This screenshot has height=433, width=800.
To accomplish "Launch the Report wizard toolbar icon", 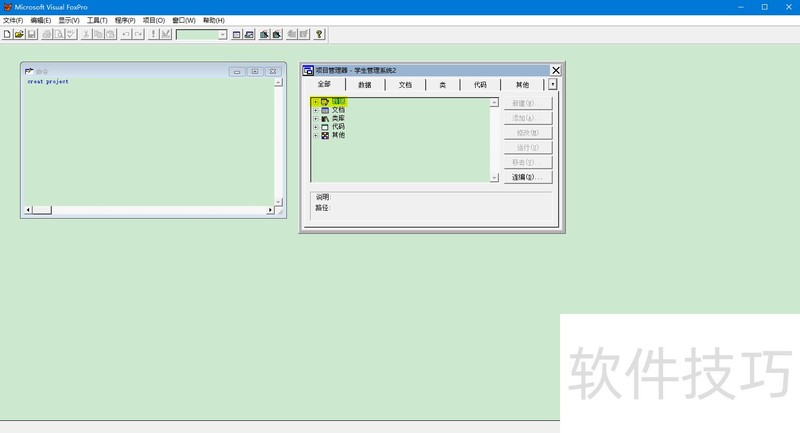I will coord(277,34).
